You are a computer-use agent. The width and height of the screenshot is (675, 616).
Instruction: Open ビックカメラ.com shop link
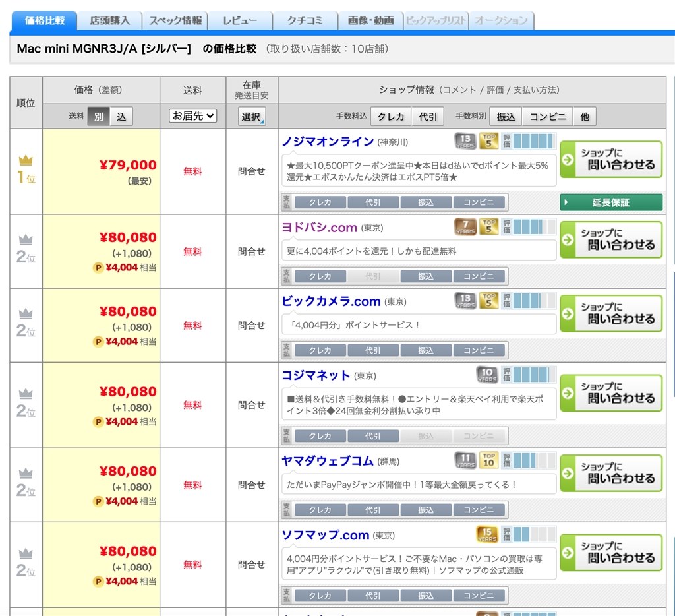click(x=331, y=301)
